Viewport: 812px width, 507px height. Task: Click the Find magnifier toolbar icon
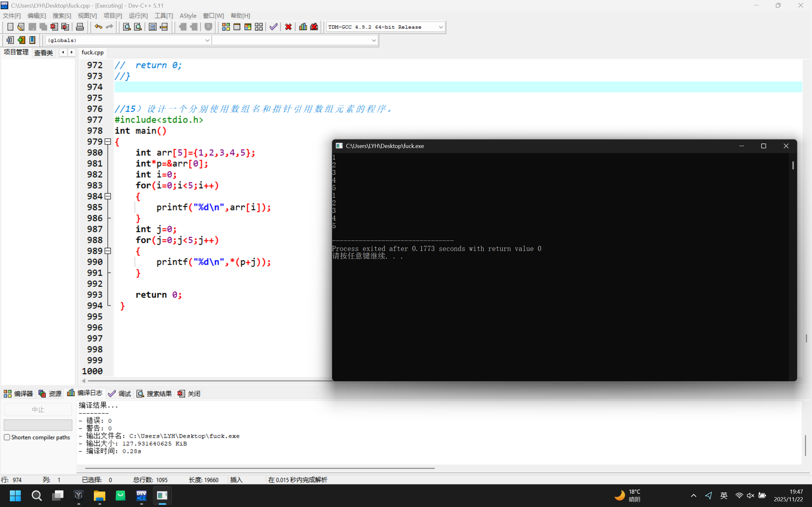(127, 27)
